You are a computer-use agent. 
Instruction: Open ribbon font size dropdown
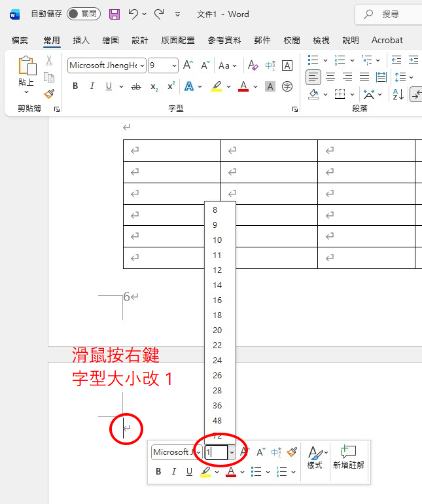174,65
